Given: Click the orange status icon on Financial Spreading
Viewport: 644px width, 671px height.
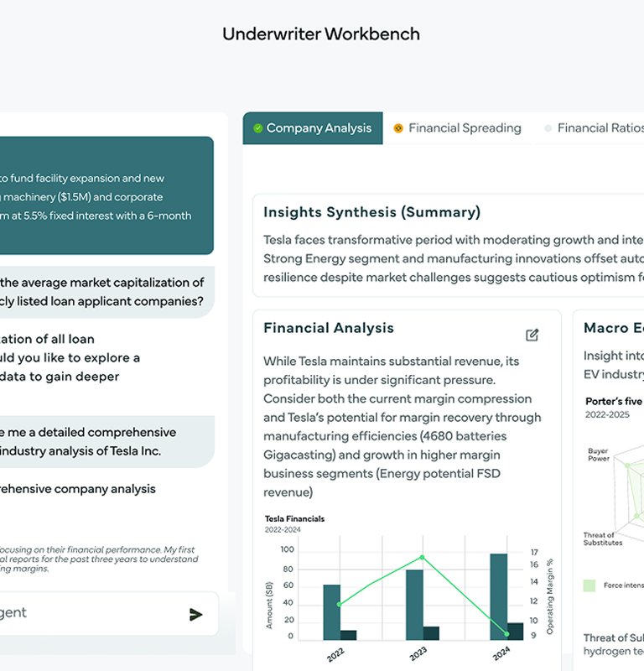Looking at the screenshot, I should [x=398, y=128].
